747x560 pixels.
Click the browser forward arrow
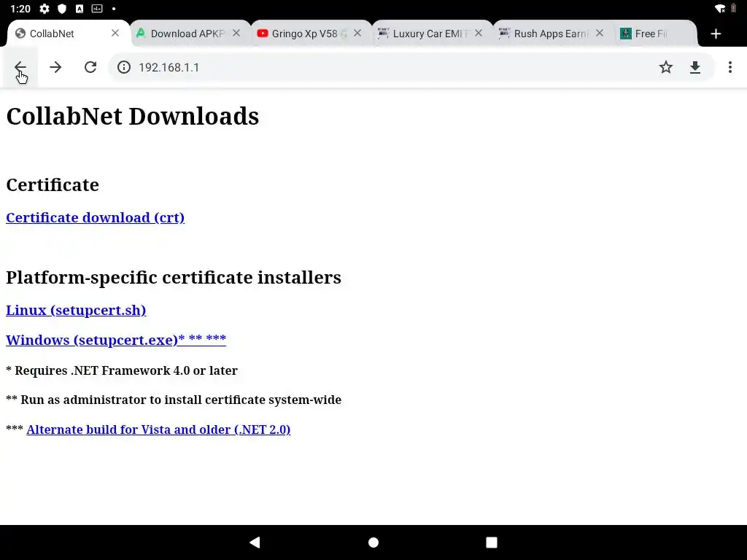(x=55, y=67)
